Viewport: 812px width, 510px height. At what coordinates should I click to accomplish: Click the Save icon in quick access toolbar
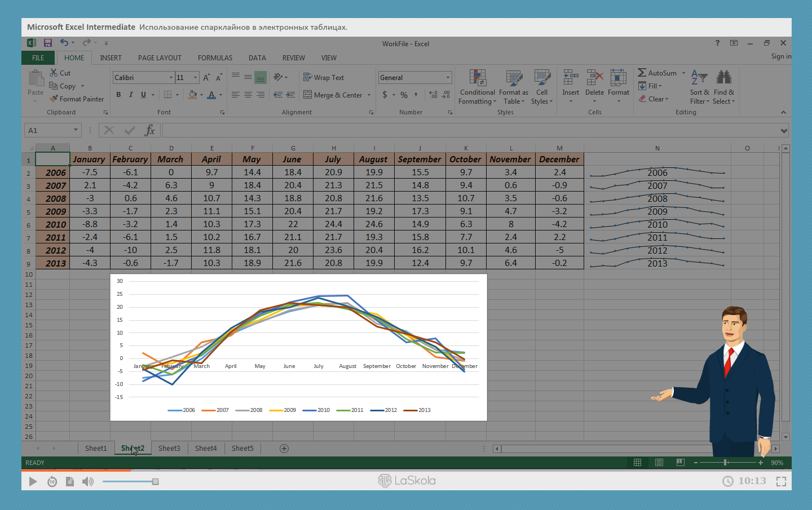[x=48, y=43]
